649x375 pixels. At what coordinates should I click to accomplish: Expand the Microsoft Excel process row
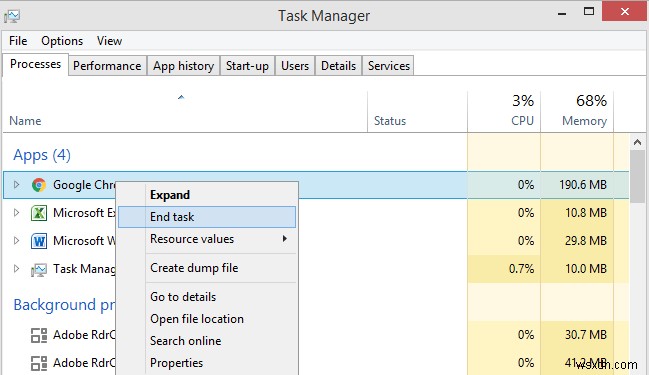coord(16,213)
